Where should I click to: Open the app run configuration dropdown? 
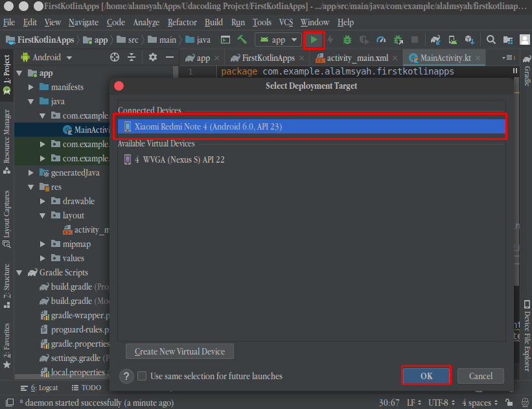278,40
